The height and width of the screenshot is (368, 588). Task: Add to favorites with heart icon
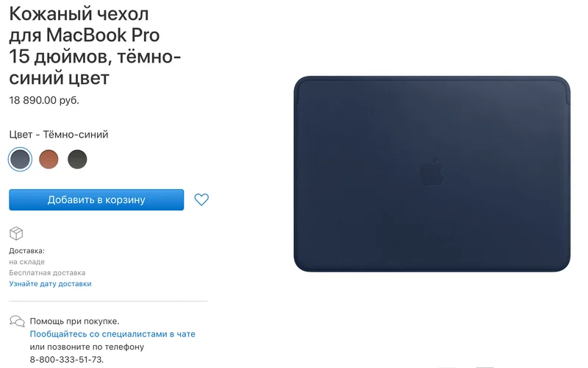[201, 199]
